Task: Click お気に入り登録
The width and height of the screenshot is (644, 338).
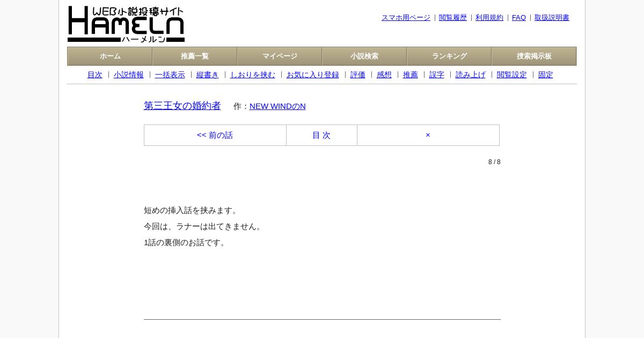Action: [x=313, y=75]
